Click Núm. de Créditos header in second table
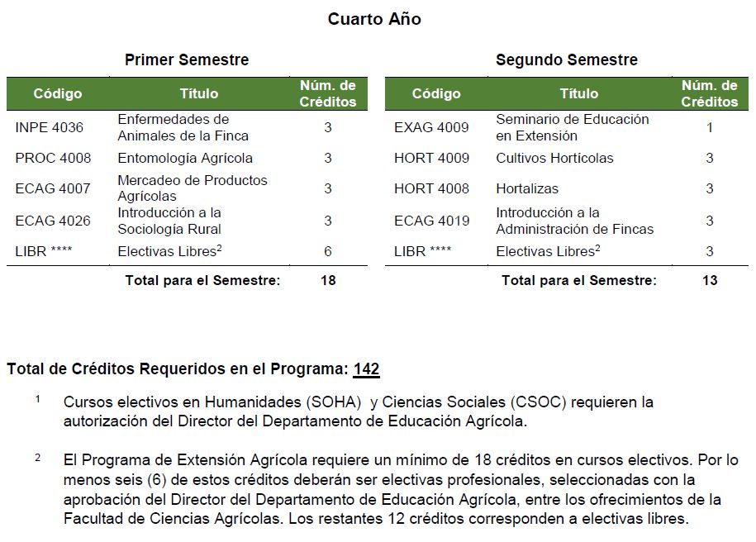The width and height of the screenshot is (756, 542). [x=709, y=93]
